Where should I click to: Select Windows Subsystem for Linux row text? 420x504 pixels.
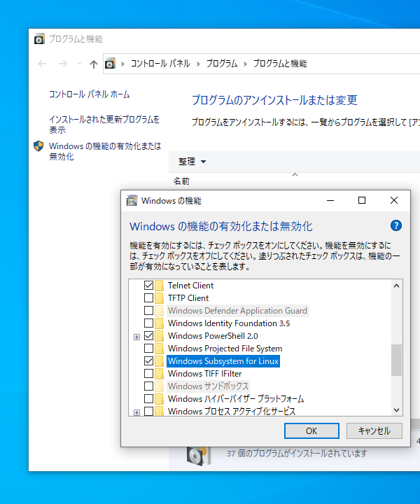pos(223,361)
